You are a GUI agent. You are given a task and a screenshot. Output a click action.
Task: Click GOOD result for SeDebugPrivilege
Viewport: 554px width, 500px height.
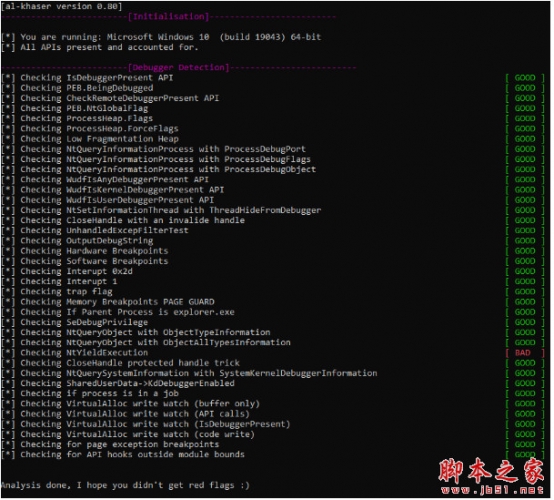coord(525,322)
